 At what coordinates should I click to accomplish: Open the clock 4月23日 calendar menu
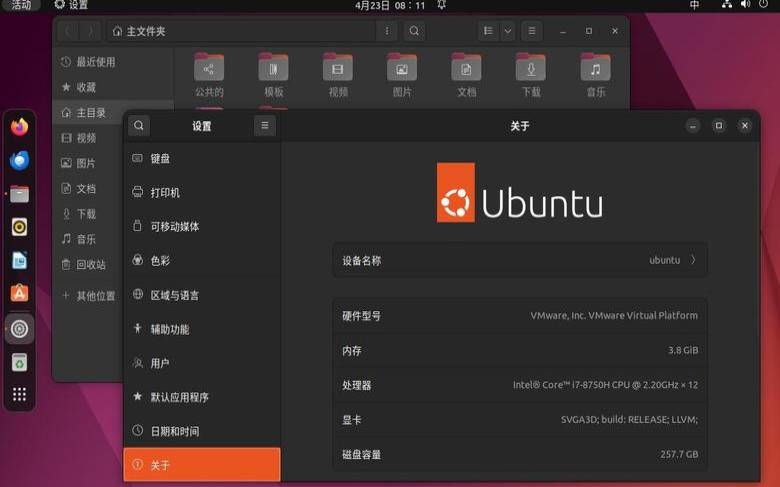click(390, 5)
